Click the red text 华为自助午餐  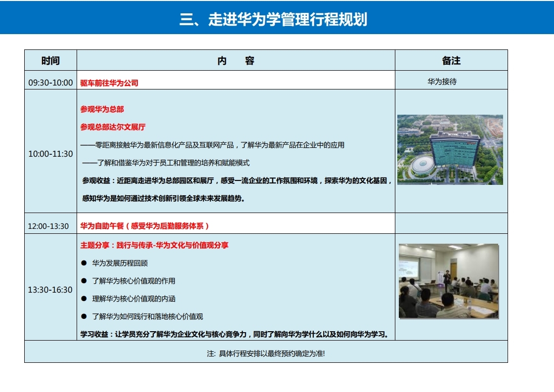[144, 226]
